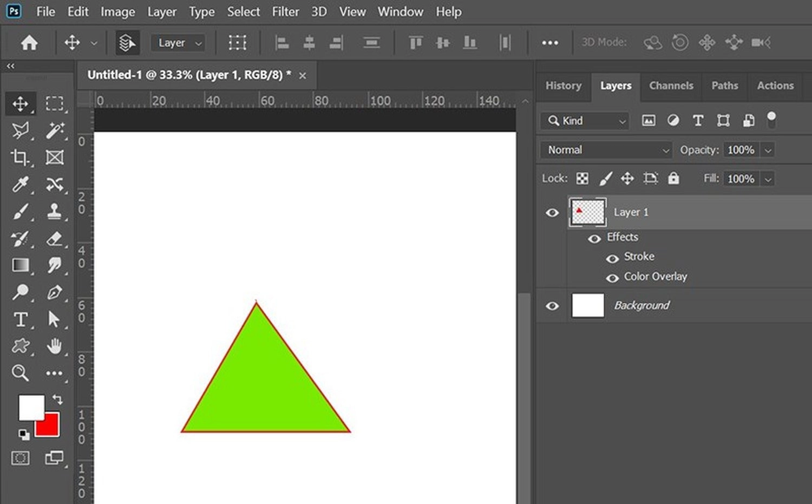Toggle Quick Mask mode

point(21,458)
